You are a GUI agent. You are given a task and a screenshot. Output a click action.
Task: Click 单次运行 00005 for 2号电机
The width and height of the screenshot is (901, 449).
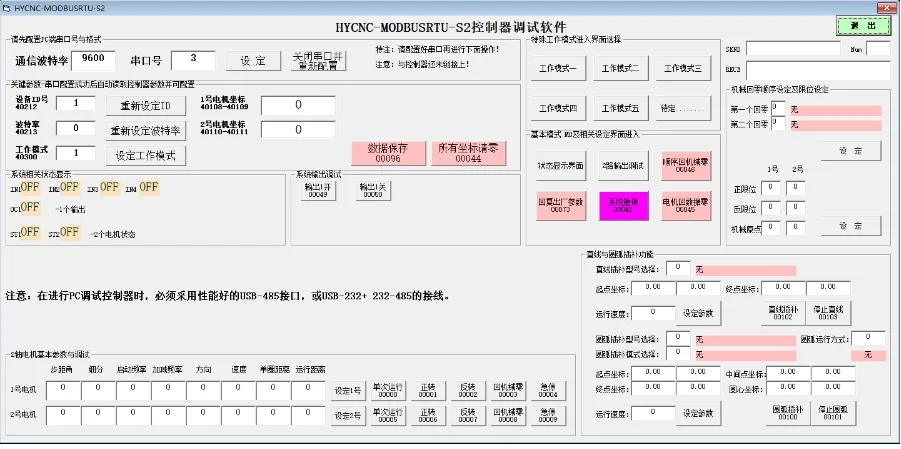click(388, 416)
